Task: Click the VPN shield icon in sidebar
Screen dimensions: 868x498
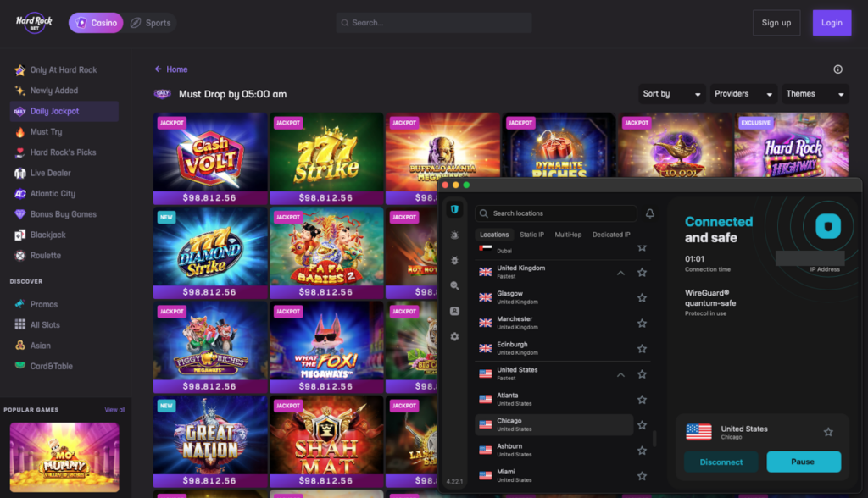Action: pos(454,209)
